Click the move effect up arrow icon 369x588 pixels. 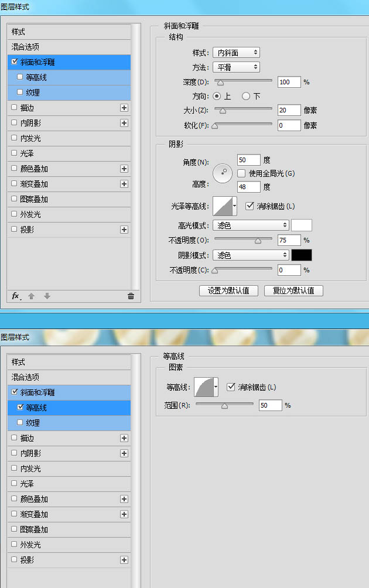(32, 296)
